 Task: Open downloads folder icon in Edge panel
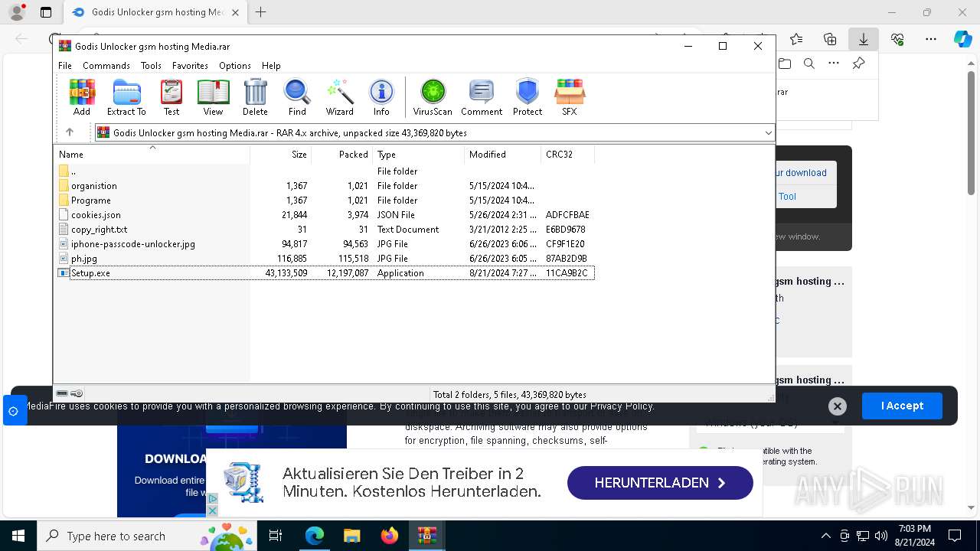785,64
